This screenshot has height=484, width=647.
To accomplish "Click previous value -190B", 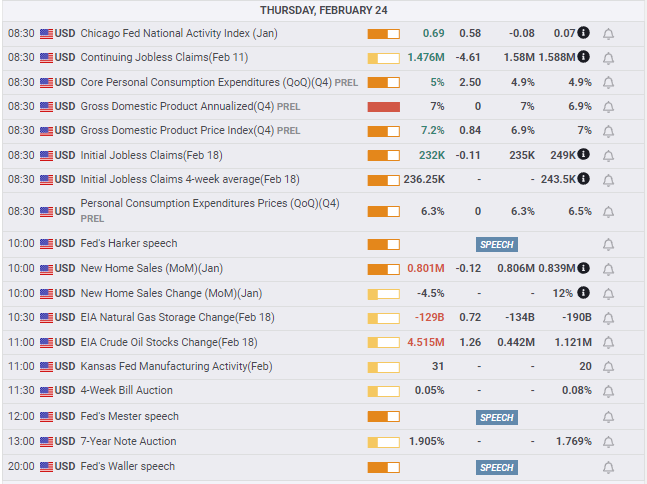I will point(577,317).
